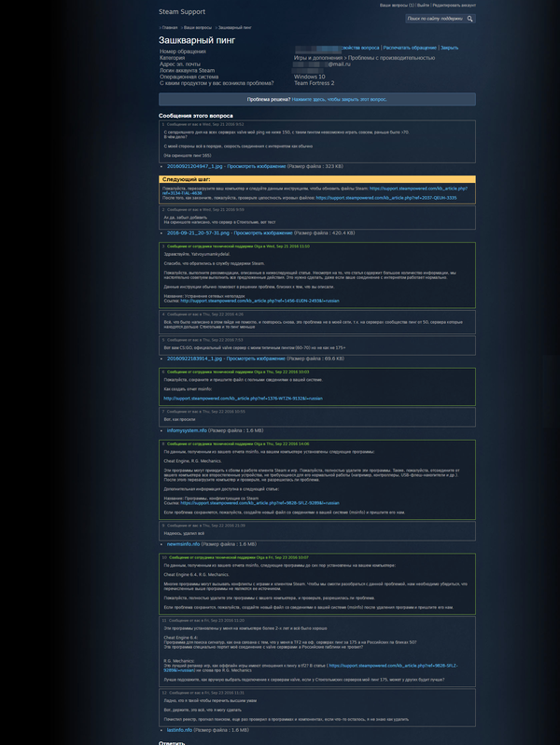
Task: Open attachment 2016-09-21_20-57-31.png
Action: pos(198,232)
